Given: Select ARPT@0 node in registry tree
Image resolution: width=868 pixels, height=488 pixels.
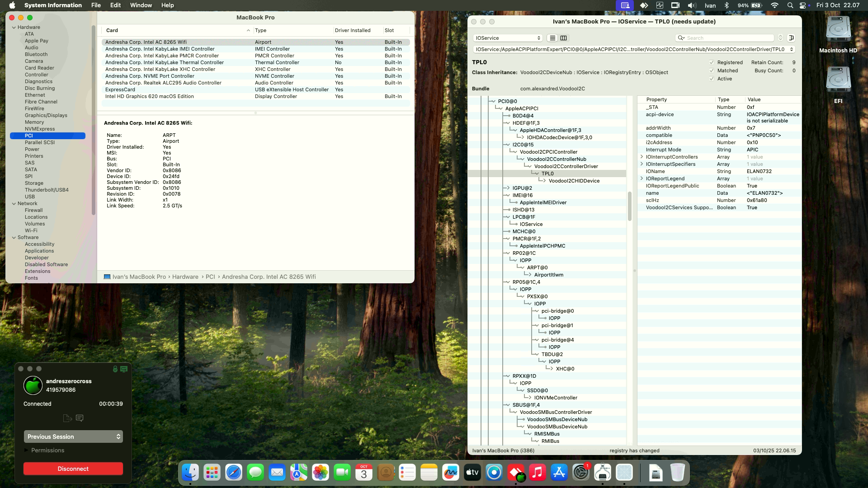Looking at the screenshot, I should click(x=537, y=267).
